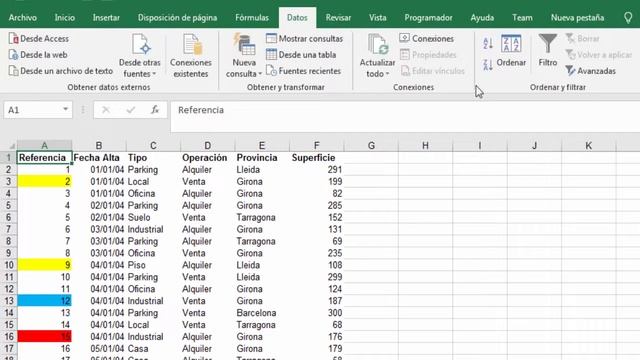
Task: Click the lightbulb help icon
Action: tap(628, 18)
